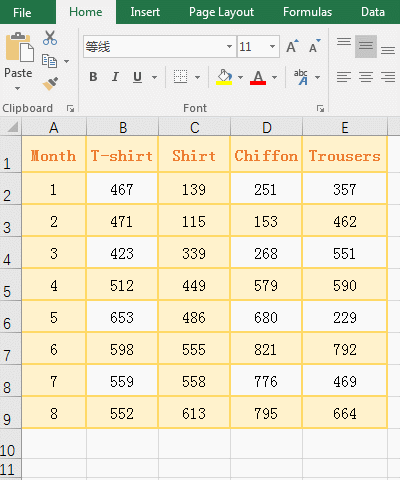Select the Month header cell
Screen dimensions: 400x480
click(54, 154)
